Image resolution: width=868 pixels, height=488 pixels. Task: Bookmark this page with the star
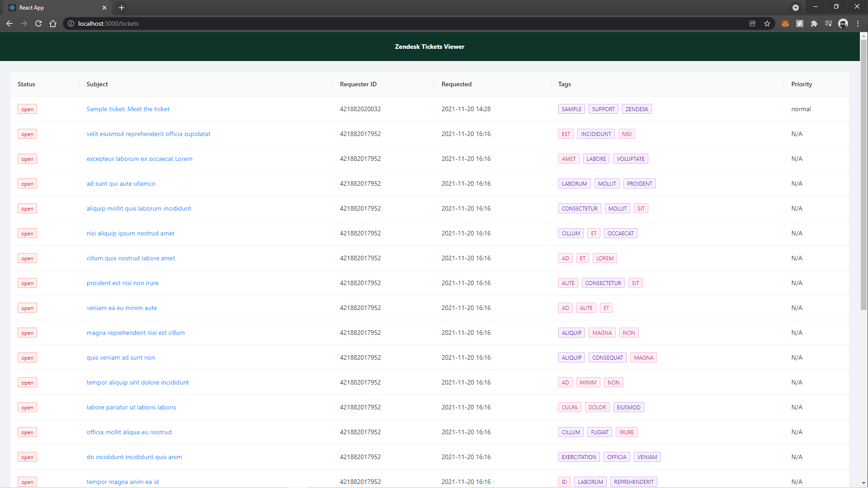pos(767,23)
